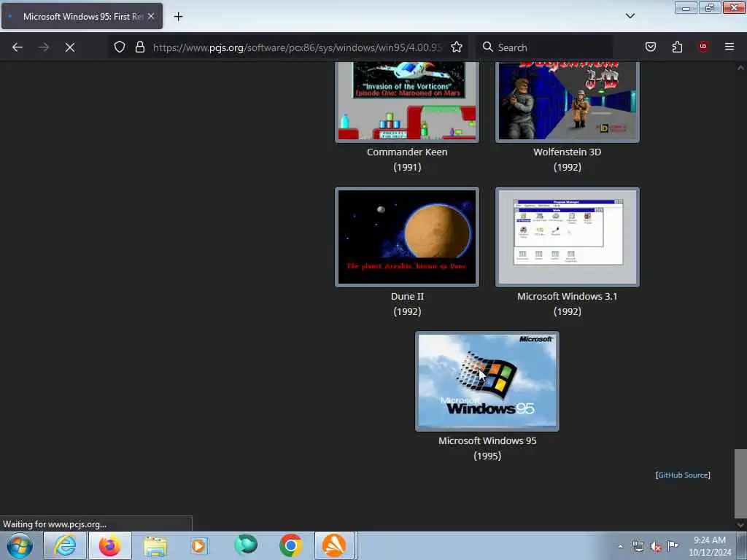Click the Commander Keen caption text
Screen dimensions: 747x560
pyautogui.click(x=407, y=152)
